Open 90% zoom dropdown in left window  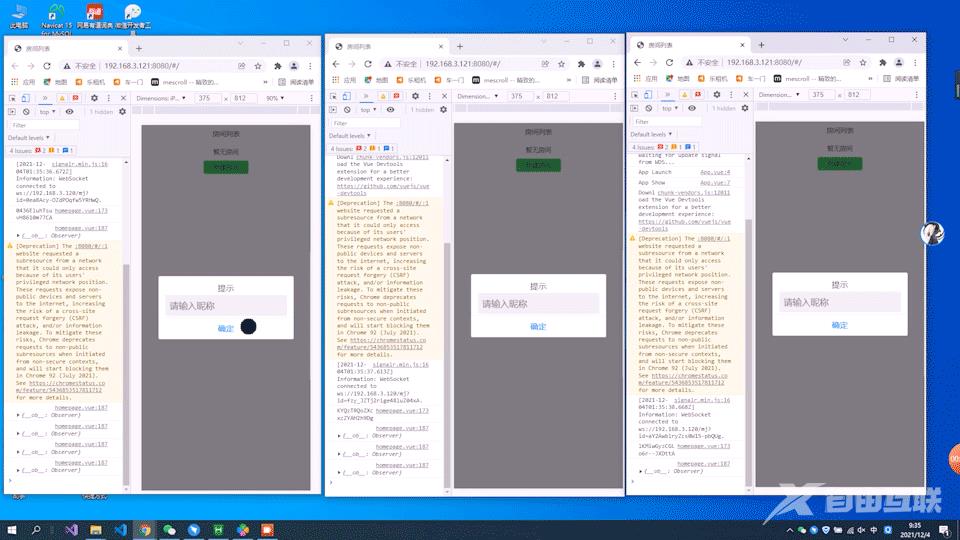click(276, 98)
